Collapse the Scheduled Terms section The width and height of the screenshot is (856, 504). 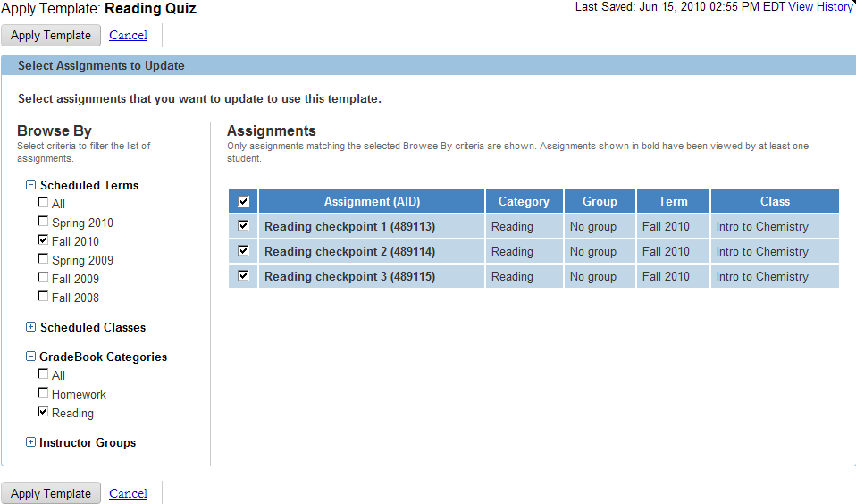click(x=31, y=186)
